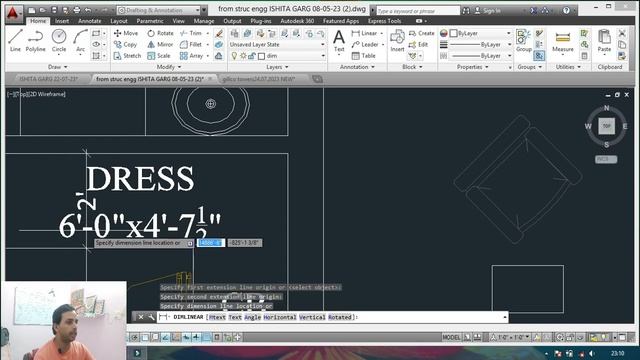
Task: Open the Annotate ribbon tab
Action: 89,21
